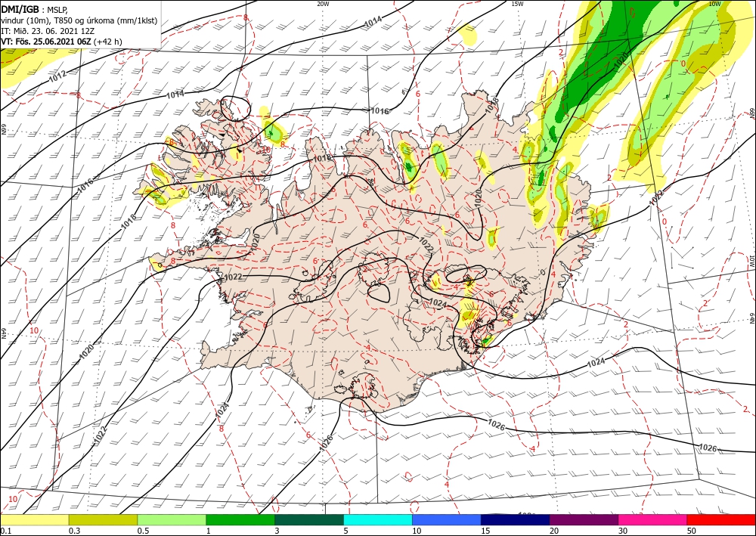Click the legend value '15'
This screenshot has height=536, width=756.
click(485, 531)
